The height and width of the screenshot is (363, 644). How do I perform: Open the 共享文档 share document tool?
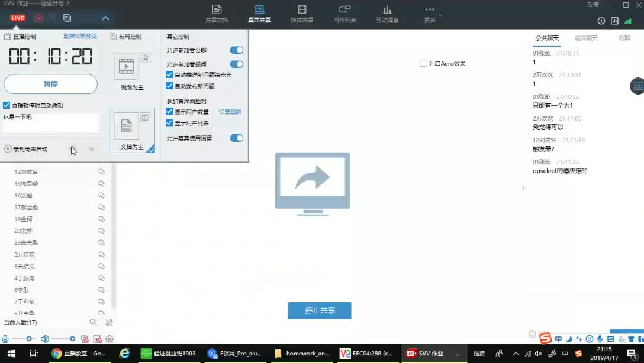click(x=217, y=14)
